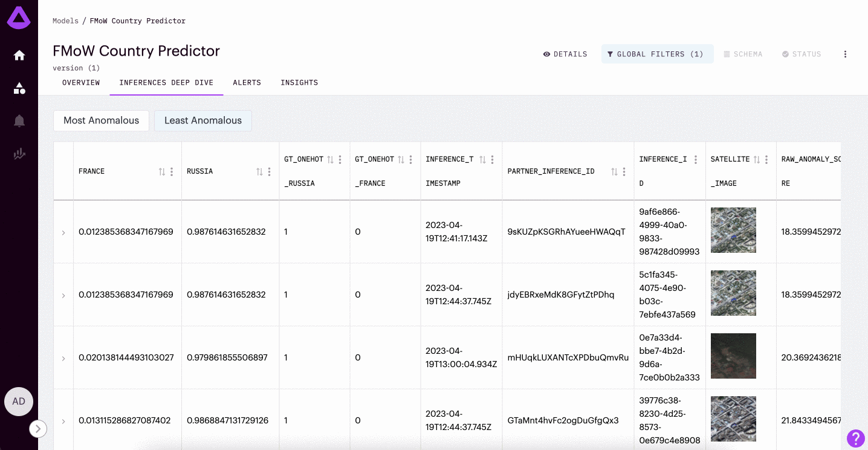The height and width of the screenshot is (450, 868).
Task: Open the models shapes icon in sidebar
Action: click(19, 88)
